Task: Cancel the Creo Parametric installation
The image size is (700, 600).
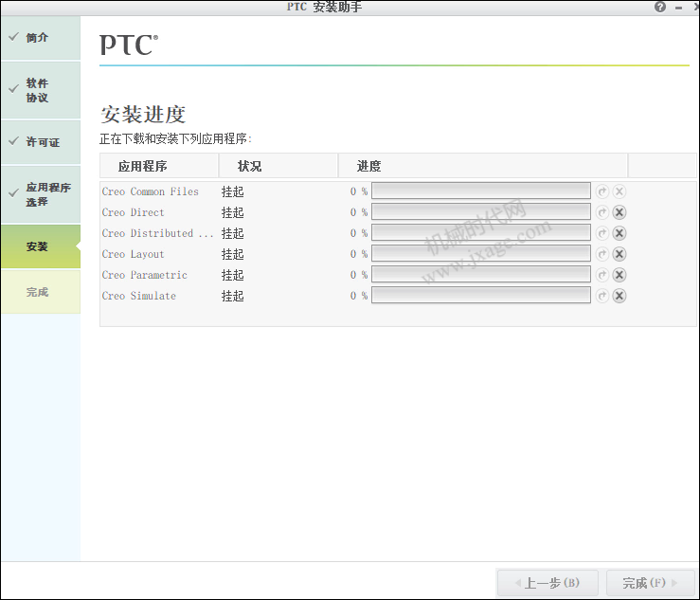Action: 619,275
